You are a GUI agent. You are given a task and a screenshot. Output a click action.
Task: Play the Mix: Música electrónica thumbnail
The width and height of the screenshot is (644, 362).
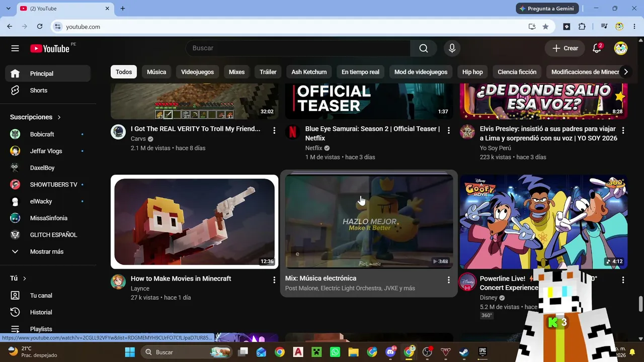(369, 222)
